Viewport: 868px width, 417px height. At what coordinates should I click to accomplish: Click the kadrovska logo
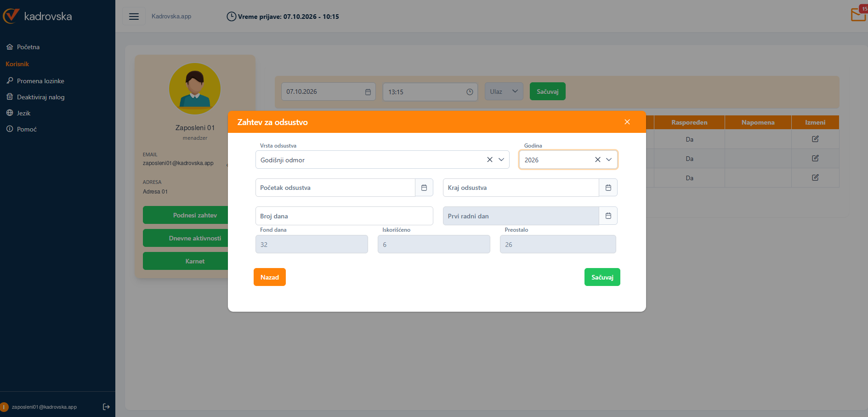click(x=38, y=16)
